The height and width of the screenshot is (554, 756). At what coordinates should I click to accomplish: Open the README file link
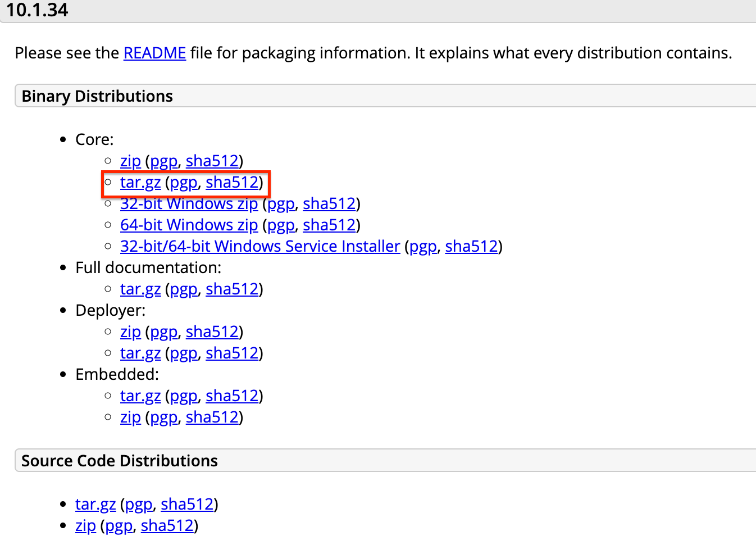[154, 53]
